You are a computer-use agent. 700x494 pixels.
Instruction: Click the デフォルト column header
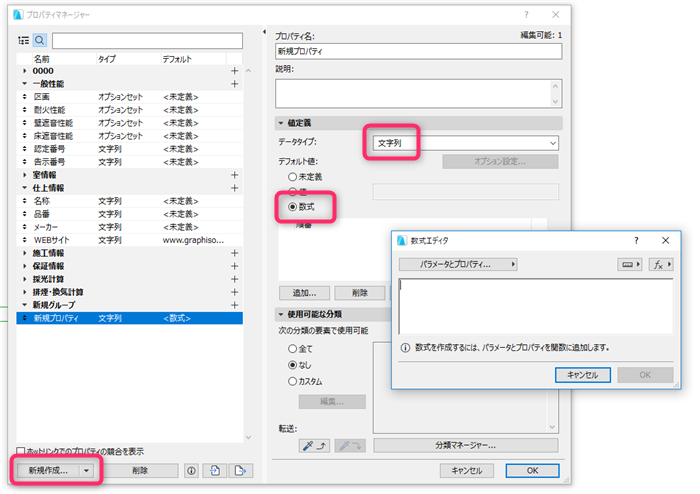[193, 59]
